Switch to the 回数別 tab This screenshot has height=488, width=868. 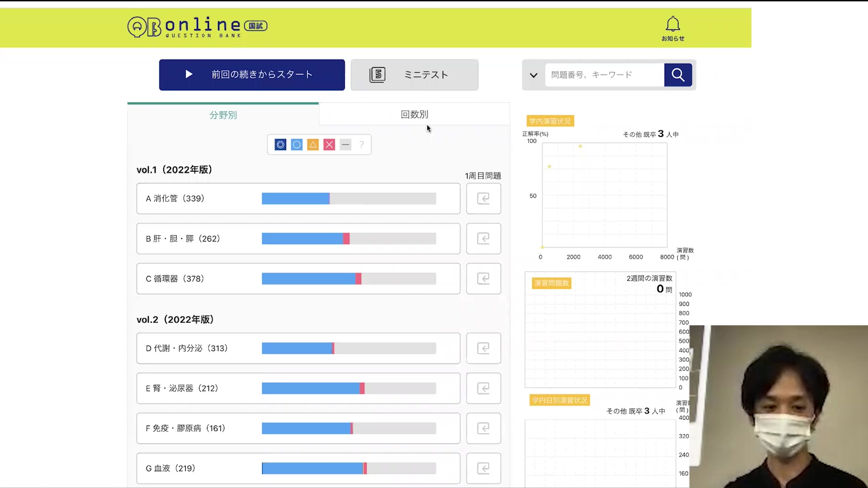click(x=414, y=114)
